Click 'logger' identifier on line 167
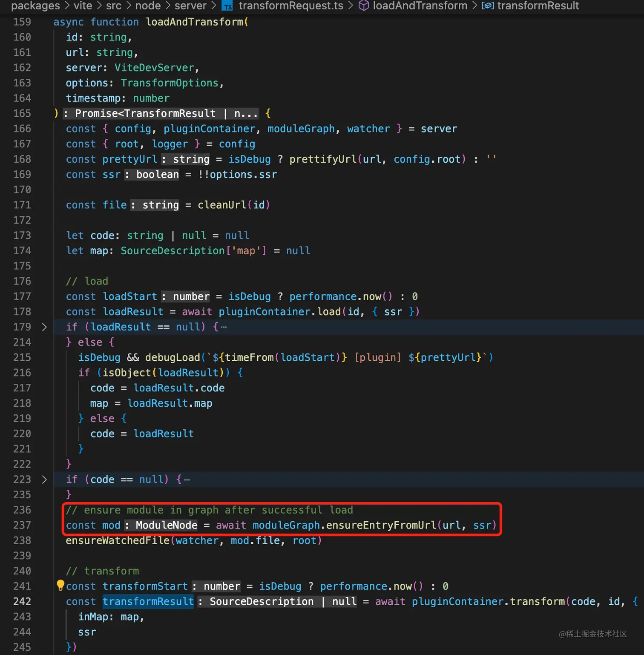This screenshot has height=655, width=644. 170,144
